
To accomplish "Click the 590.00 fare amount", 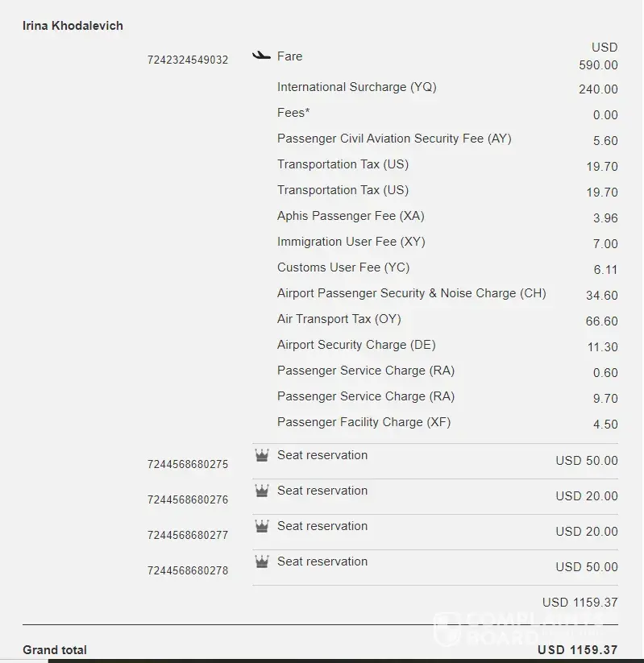I will 598,65.
